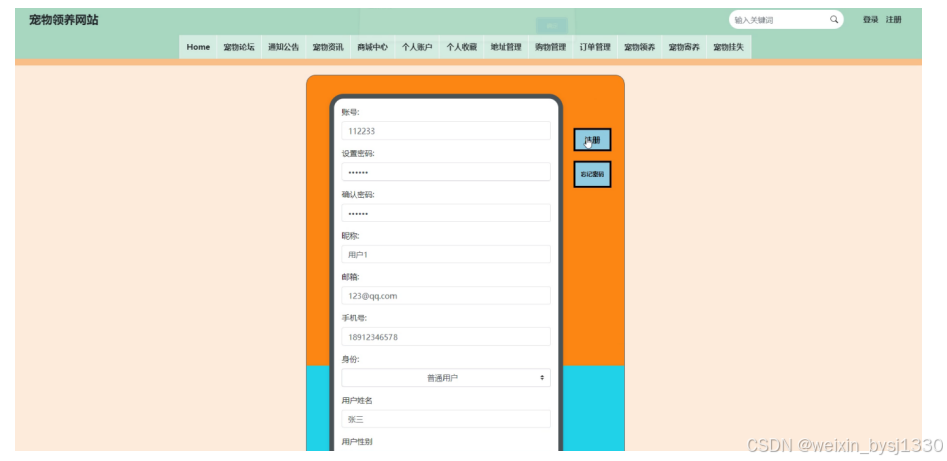This screenshot has width=947, height=461.
Task: Click the 用户性别 label text
Action: (357, 442)
